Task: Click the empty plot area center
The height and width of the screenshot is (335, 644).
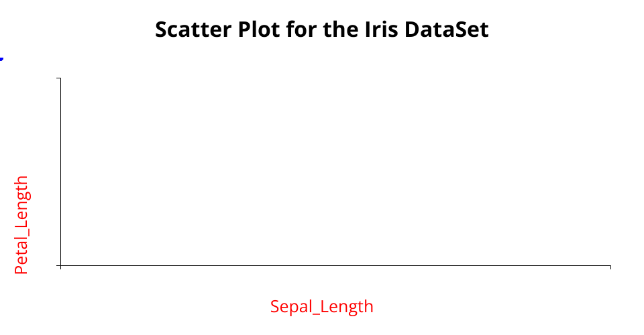Action: point(335,172)
